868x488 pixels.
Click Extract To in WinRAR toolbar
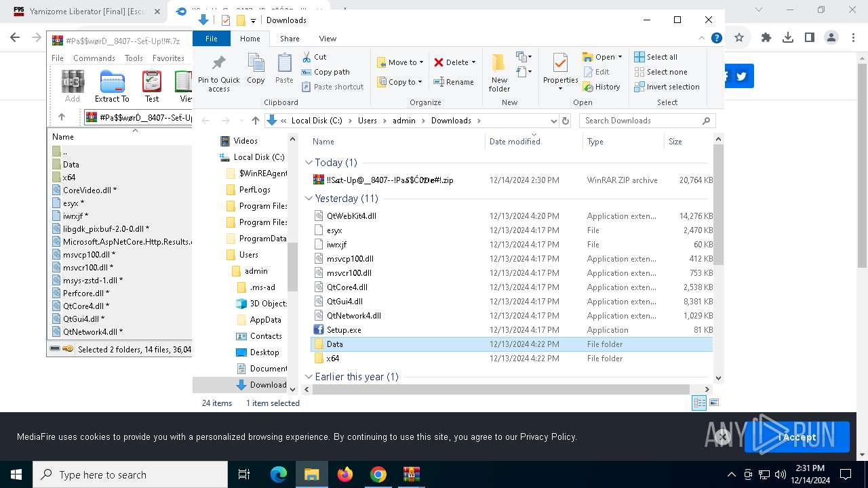coord(112,86)
